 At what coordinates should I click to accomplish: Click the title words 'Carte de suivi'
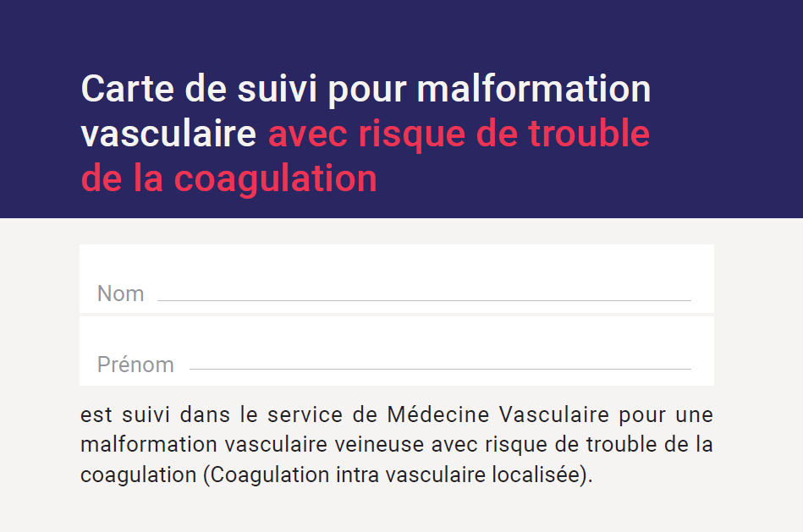(199, 89)
